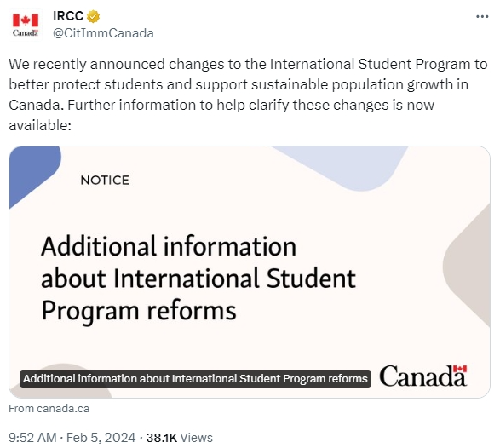Open the IRCC display name profile link
The image size is (500, 448).
pyautogui.click(x=68, y=16)
